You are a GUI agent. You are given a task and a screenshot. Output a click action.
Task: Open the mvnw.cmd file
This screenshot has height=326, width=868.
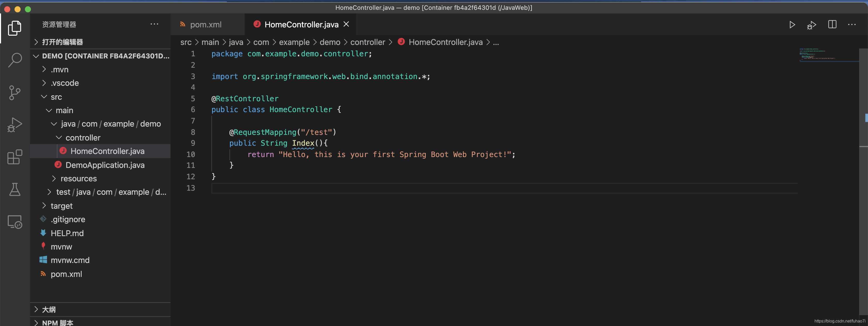[x=100, y=260]
